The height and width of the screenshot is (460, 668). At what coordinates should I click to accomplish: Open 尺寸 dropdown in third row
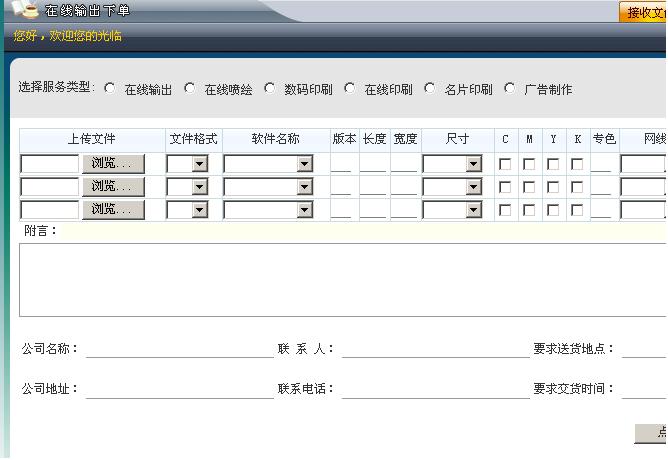pos(452,210)
